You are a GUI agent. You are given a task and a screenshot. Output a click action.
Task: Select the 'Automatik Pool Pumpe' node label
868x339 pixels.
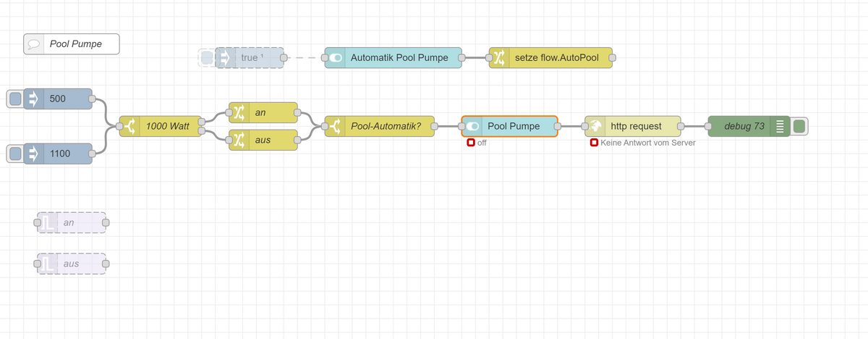tap(399, 58)
